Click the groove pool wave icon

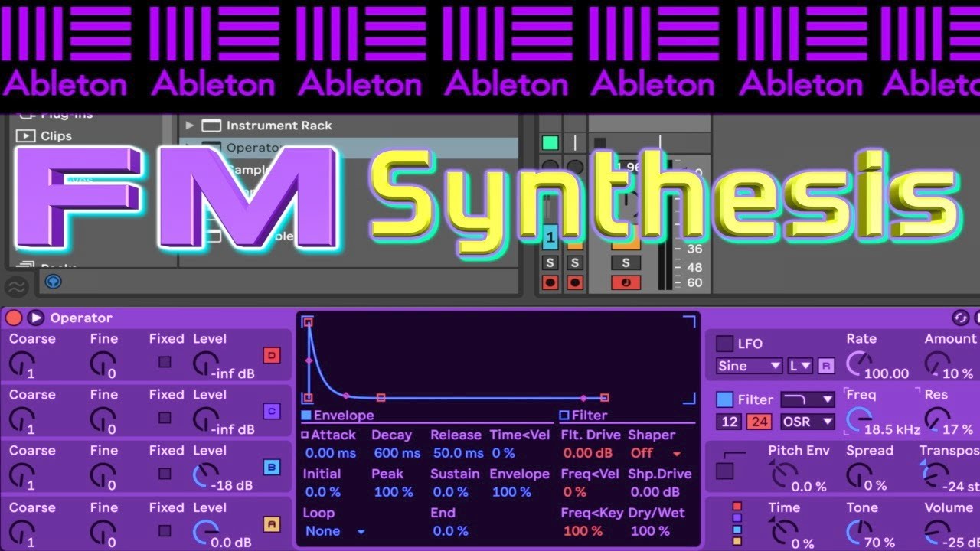pyautogui.click(x=16, y=287)
